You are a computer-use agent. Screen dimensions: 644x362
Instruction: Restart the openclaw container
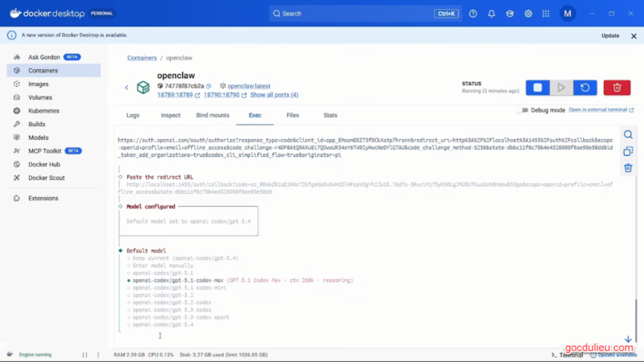tap(584, 87)
